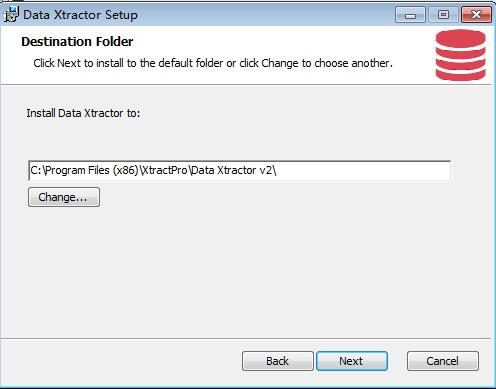The height and width of the screenshot is (389, 496).
Task: Click the Change... button
Action: 64,197
